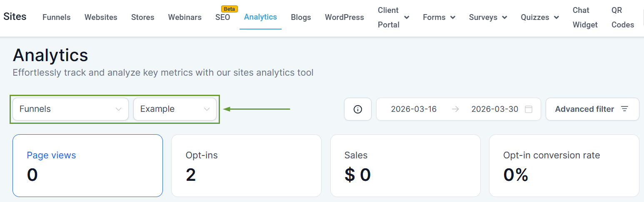Click the info circle icon button

[357, 109]
